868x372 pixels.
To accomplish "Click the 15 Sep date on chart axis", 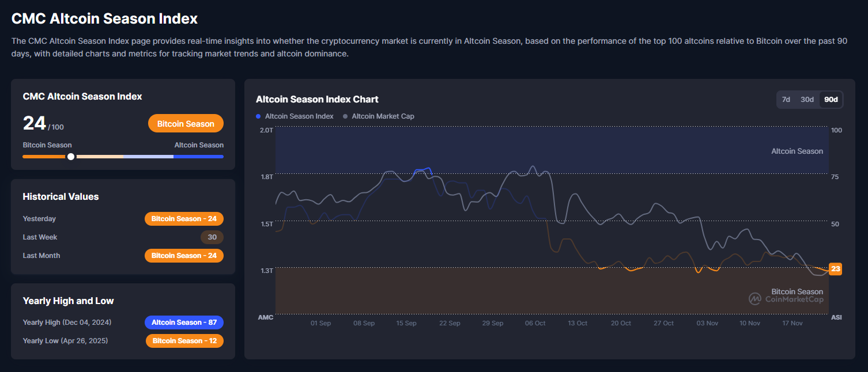I will 406,324.
